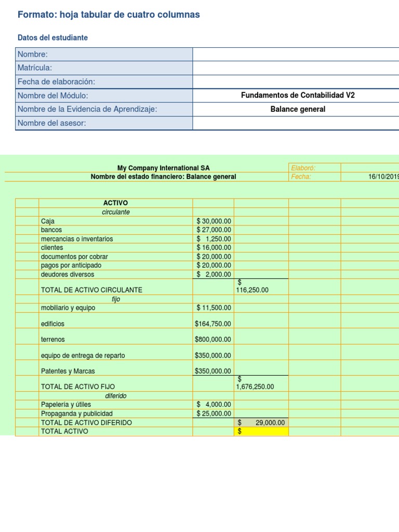Select 'Nombre del estado financiero: Balance general' line
This screenshot has width=399, height=532.
163,177
